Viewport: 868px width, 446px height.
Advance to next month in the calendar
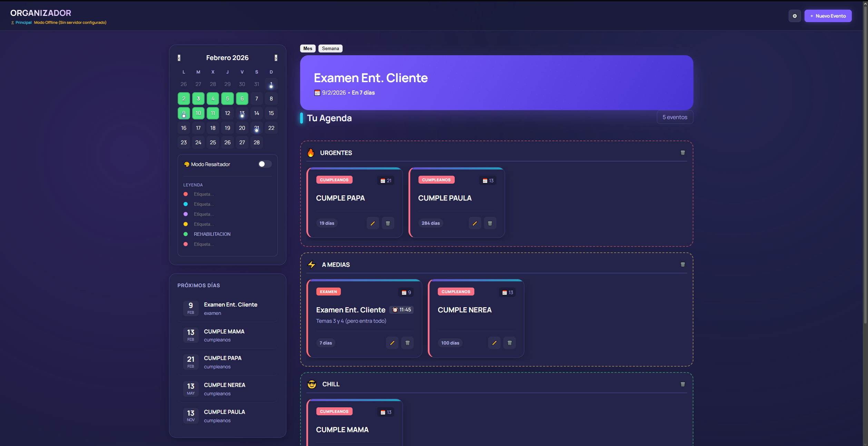click(276, 58)
